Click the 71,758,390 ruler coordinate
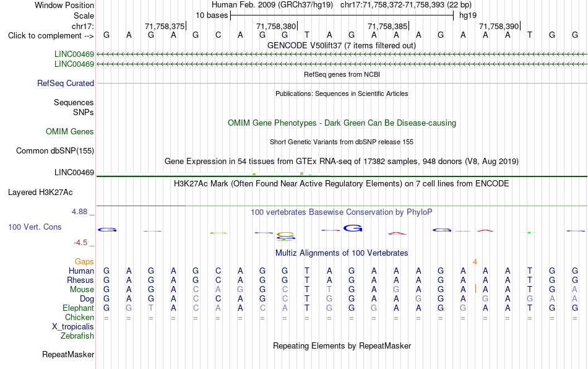This screenshot has height=369, width=588. tap(499, 26)
